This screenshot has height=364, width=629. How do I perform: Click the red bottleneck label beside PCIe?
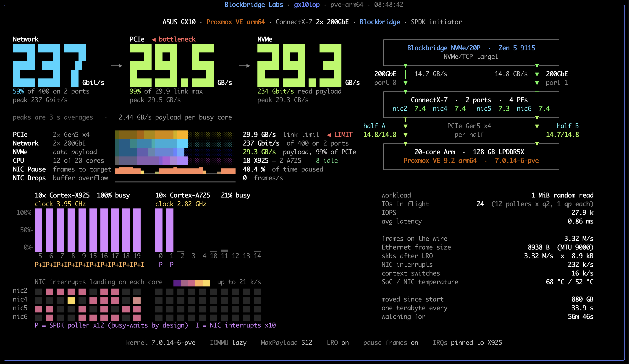click(174, 39)
